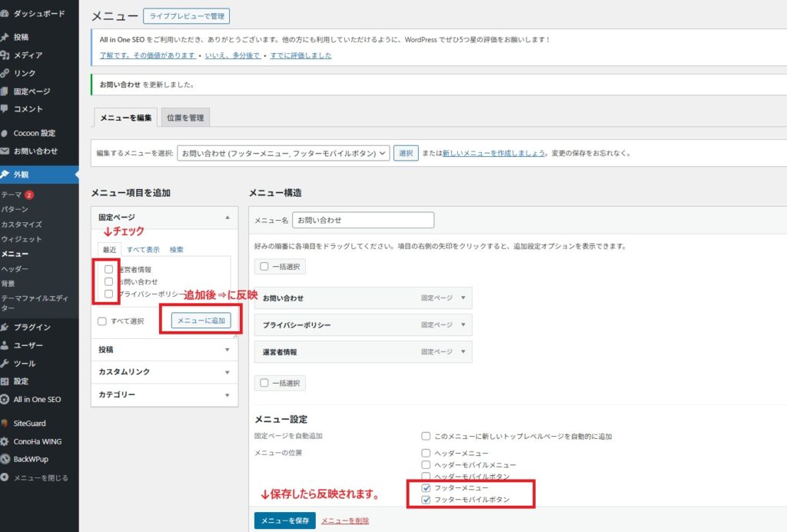Open the menu selection dropdown

[283, 153]
